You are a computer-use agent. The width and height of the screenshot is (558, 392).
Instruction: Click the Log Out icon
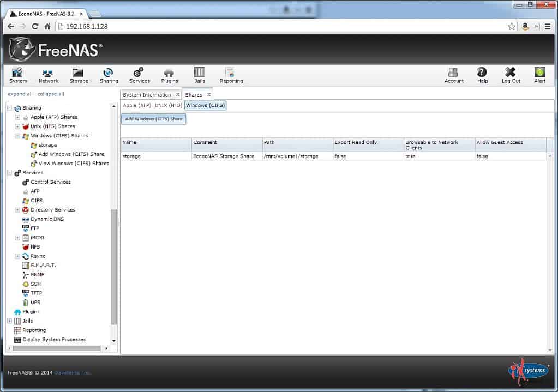(511, 75)
